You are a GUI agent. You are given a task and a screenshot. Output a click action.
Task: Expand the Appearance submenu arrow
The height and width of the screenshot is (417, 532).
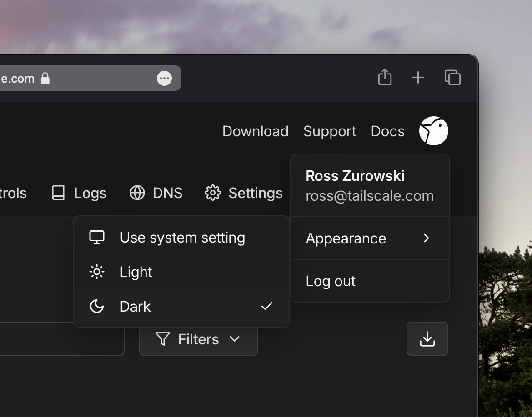(x=426, y=238)
